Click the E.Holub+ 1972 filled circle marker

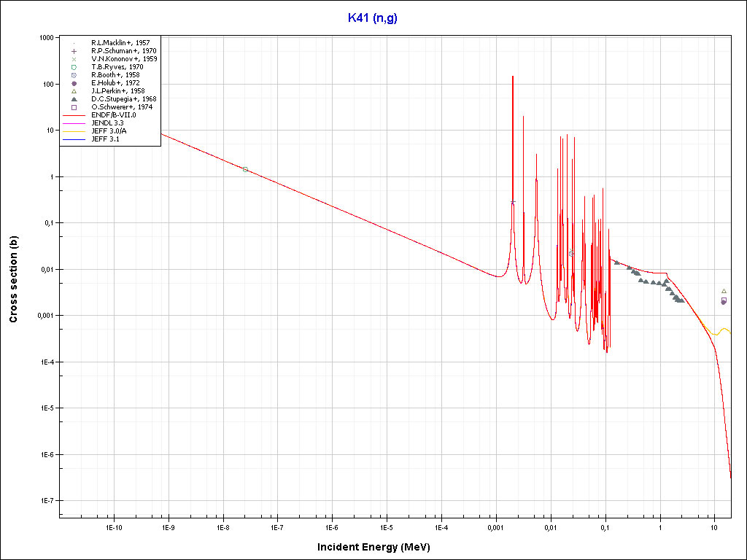pyautogui.click(x=74, y=83)
